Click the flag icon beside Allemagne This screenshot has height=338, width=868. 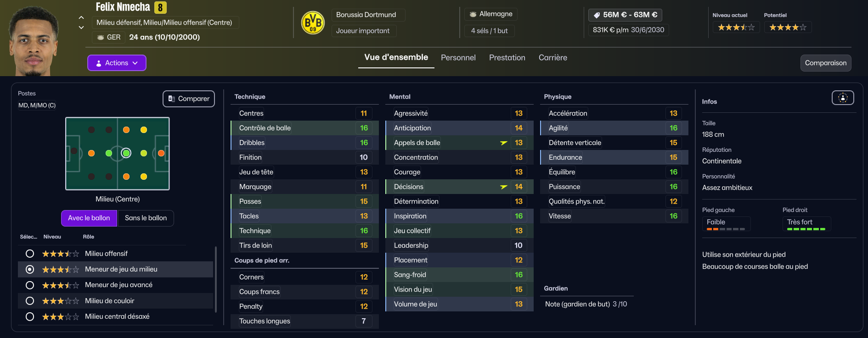coord(473,14)
